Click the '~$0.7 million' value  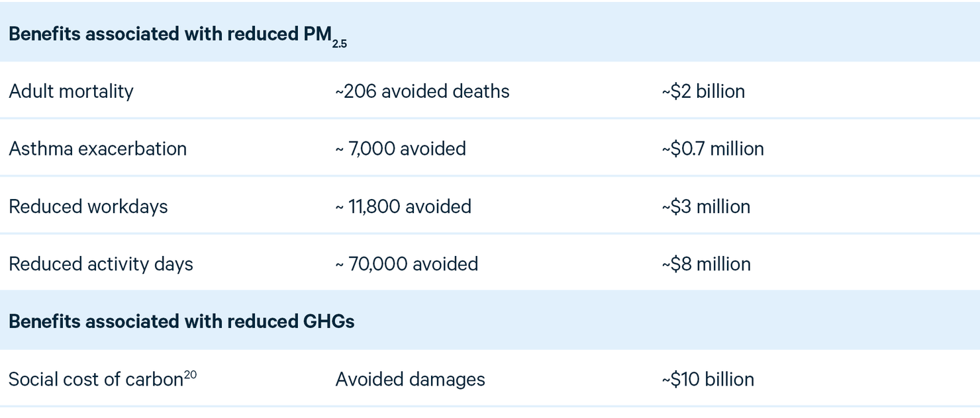712,148
